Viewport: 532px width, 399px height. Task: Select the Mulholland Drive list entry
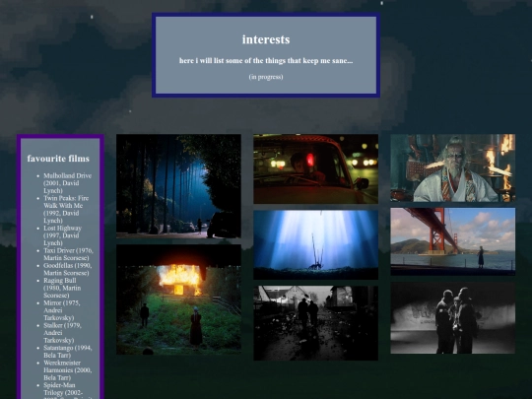point(67,183)
